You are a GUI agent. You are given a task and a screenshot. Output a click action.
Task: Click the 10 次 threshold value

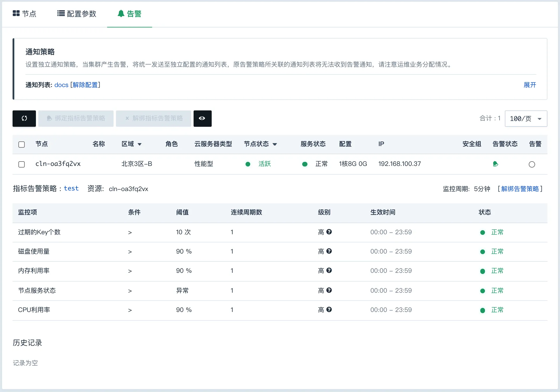tap(183, 232)
